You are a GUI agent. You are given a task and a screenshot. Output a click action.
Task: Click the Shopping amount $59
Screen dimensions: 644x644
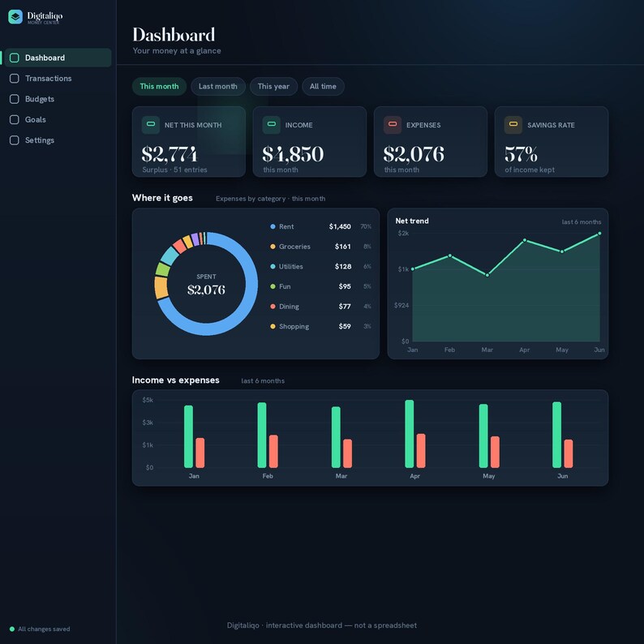[x=345, y=327]
